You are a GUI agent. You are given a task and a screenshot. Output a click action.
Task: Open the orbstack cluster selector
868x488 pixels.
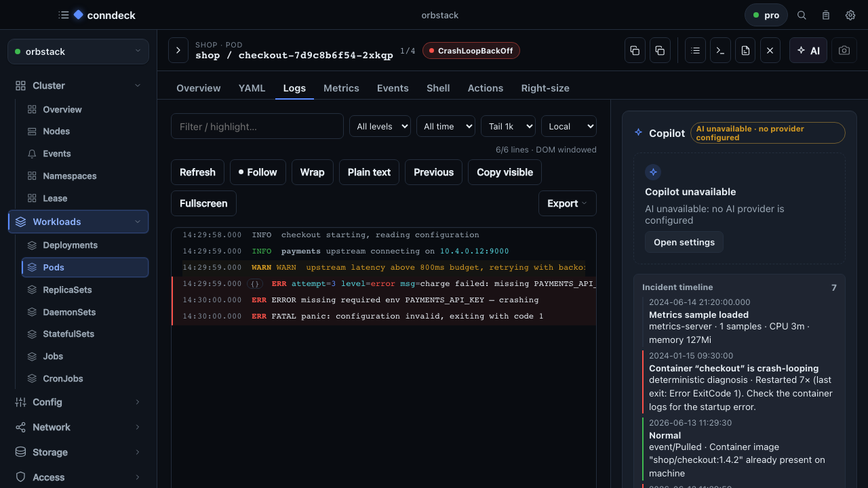tap(78, 52)
